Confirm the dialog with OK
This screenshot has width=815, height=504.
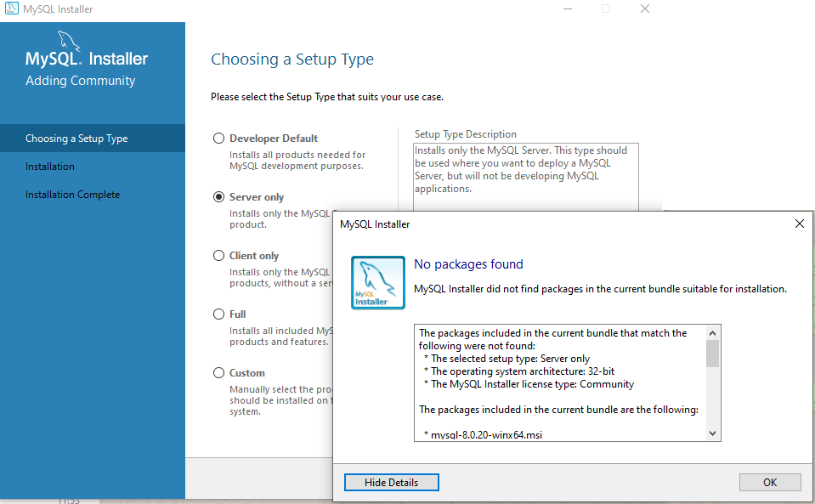pos(770,482)
